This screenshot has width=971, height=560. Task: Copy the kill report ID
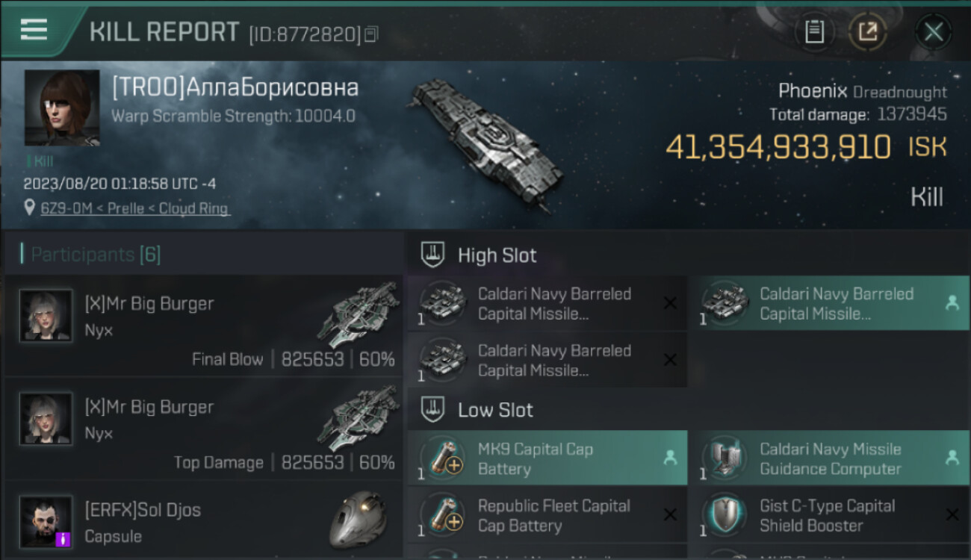coord(371,34)
